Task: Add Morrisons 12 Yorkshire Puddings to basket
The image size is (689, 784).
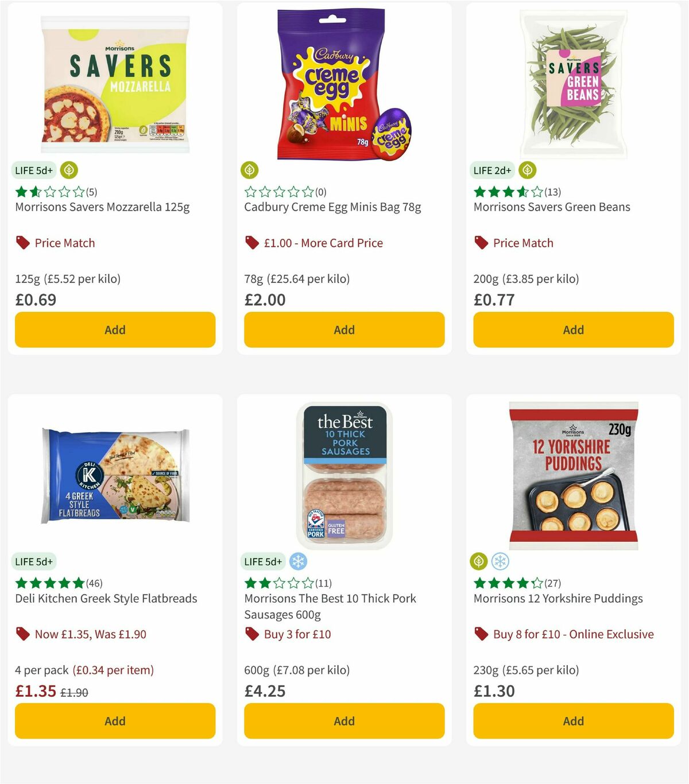Action: 572,721
